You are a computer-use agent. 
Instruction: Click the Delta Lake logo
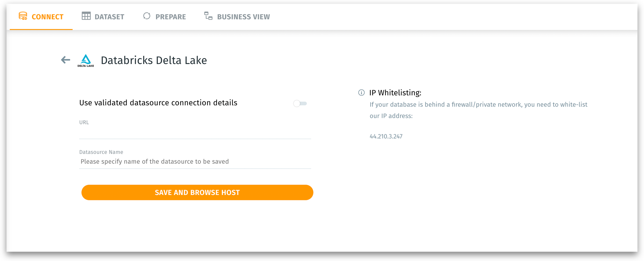click(x=86, y=60)
